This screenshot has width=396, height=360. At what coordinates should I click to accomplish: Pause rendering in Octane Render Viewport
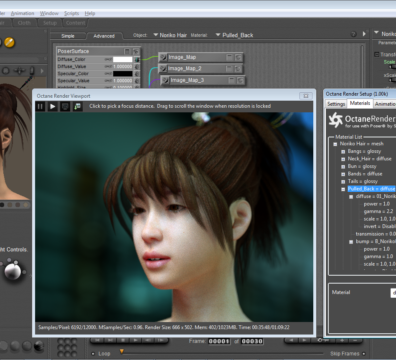pyautogui.click(x=40, y=106)
